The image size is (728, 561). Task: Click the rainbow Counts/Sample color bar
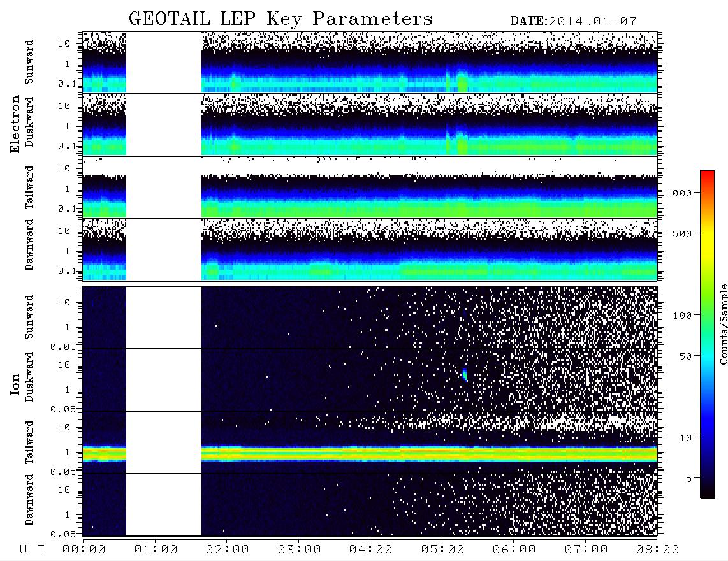(x=708, y=335)
